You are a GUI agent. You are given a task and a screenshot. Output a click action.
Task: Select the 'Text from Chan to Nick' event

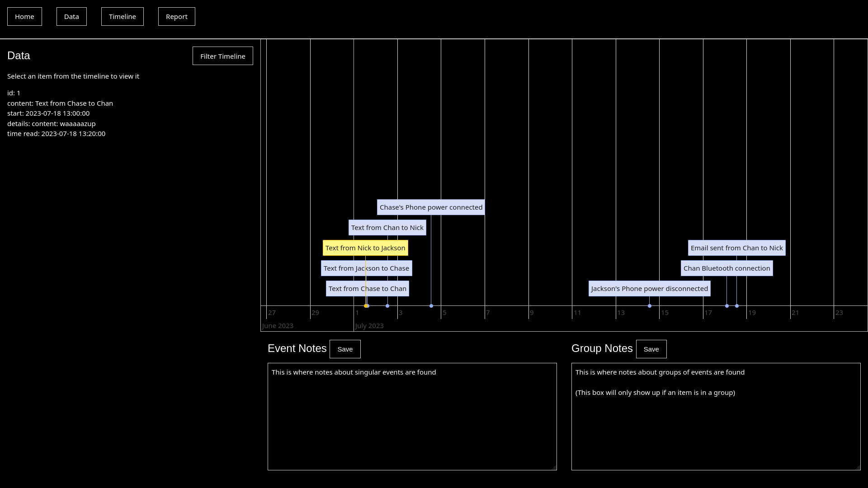point(387,228)
